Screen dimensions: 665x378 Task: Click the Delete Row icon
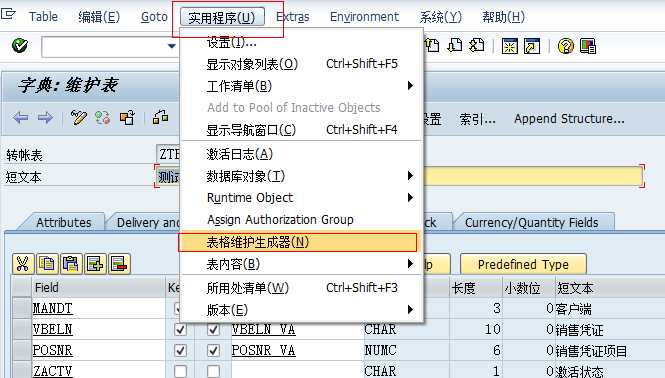(x=119, y=264)
